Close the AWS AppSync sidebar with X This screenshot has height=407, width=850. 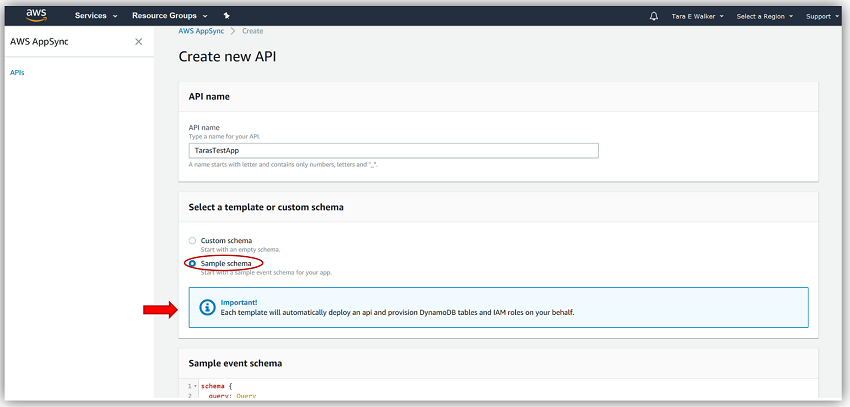(x=138, y=42)
